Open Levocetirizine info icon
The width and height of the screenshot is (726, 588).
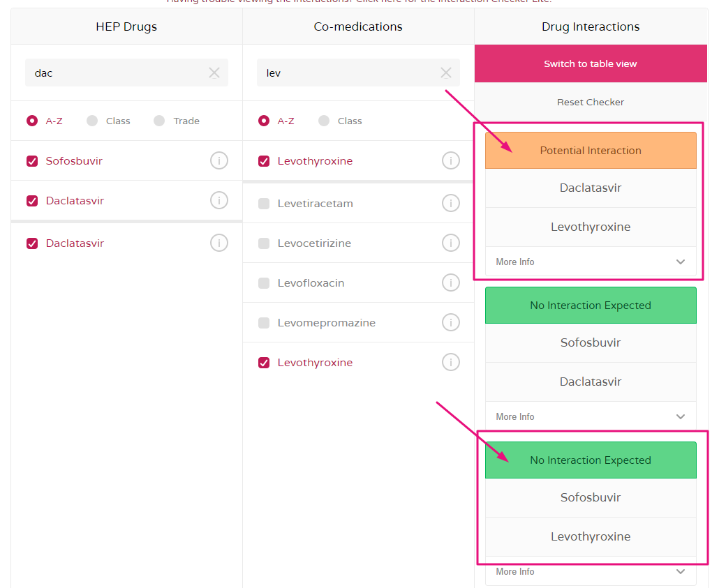click(451, 243)
